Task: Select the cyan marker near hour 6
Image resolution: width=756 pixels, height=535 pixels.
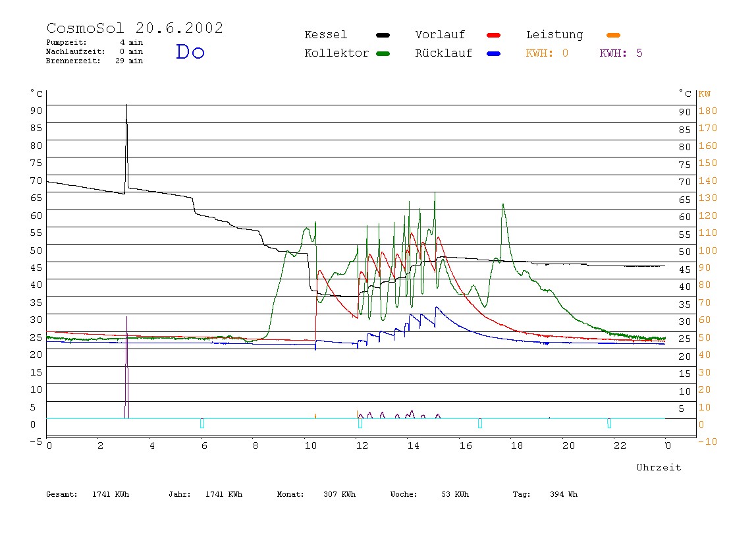Action: pos(202,423)
